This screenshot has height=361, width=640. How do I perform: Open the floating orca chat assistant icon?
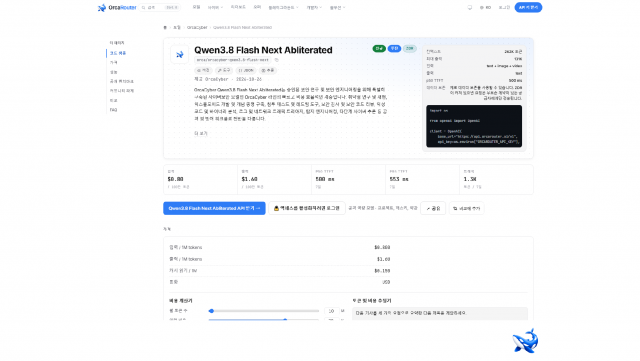point(525,341)
